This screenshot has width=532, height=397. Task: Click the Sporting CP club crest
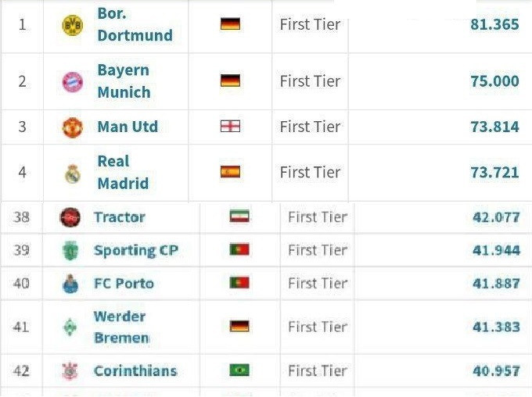[x=70, y=251]
